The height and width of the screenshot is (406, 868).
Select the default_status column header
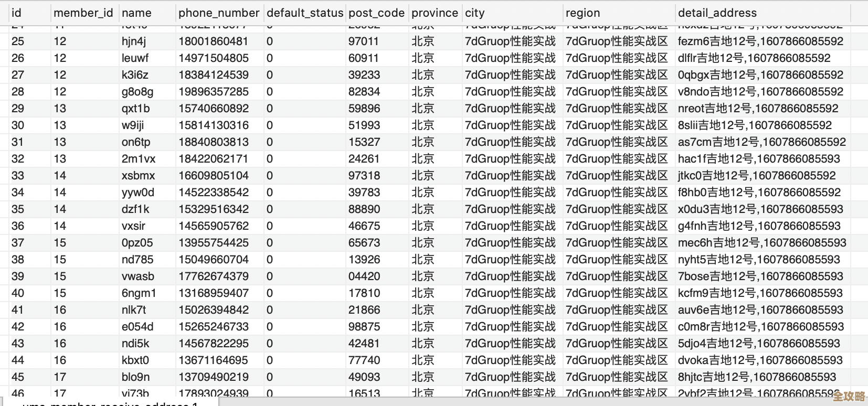[304, 13]
